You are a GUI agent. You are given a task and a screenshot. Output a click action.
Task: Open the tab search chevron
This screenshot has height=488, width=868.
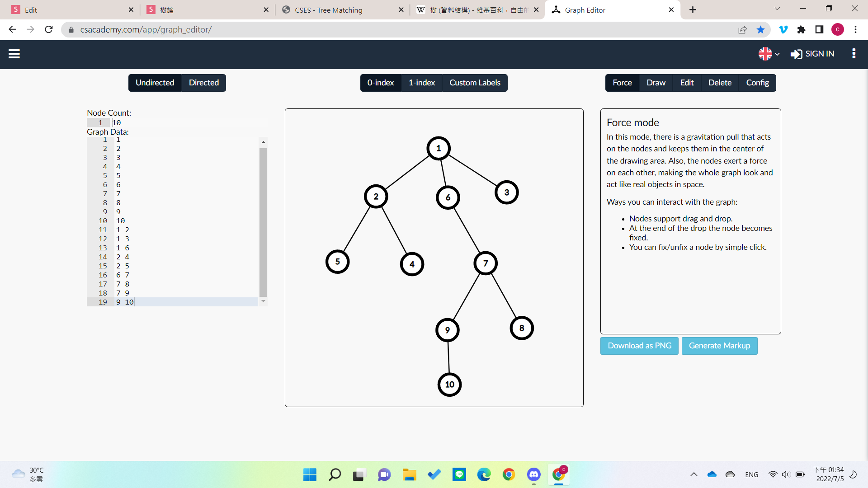click(777, 9)
